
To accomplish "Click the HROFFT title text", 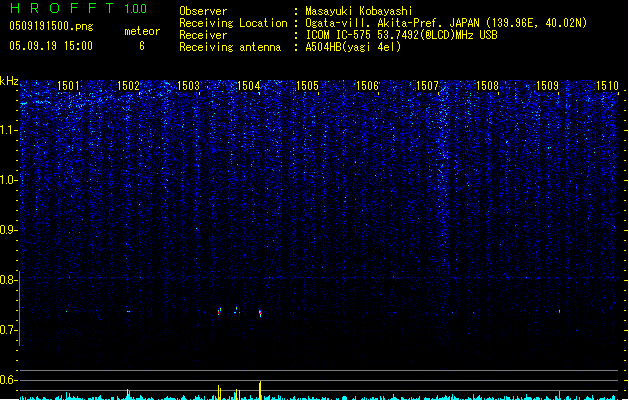I will click(x=62, y=8).
